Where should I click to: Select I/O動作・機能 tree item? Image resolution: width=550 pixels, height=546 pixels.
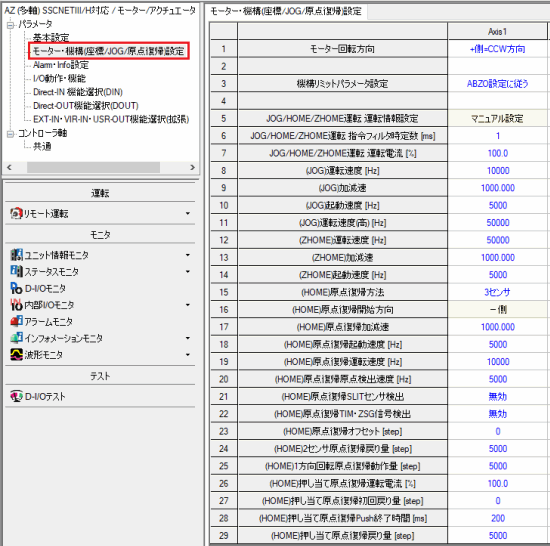click(x=59, y=79)
